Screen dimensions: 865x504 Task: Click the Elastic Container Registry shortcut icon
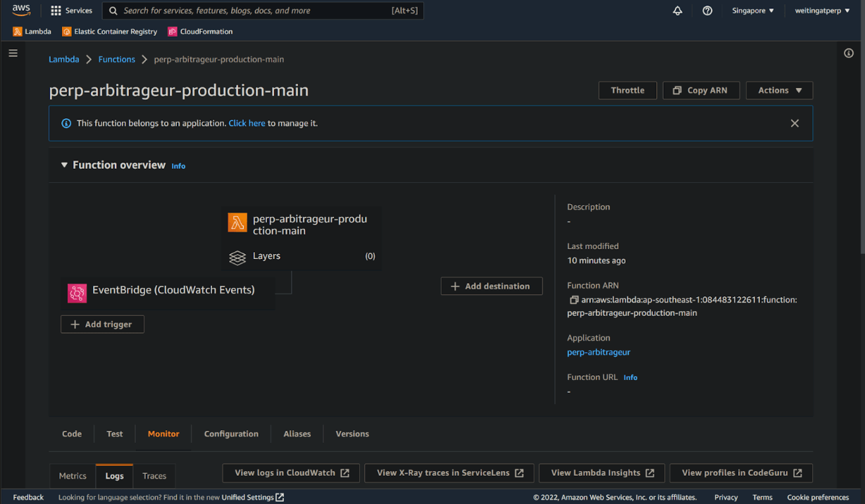point(67,32)
